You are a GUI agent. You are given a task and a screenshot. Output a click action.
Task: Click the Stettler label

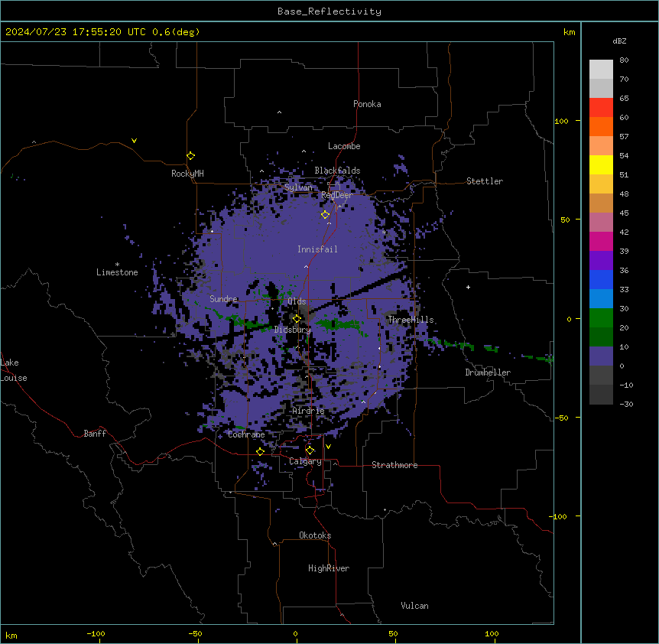(x=485, y=181)
